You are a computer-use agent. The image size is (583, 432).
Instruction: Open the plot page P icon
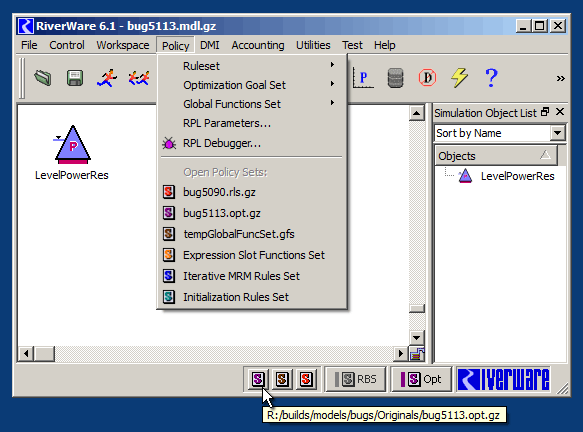(363, 78)
